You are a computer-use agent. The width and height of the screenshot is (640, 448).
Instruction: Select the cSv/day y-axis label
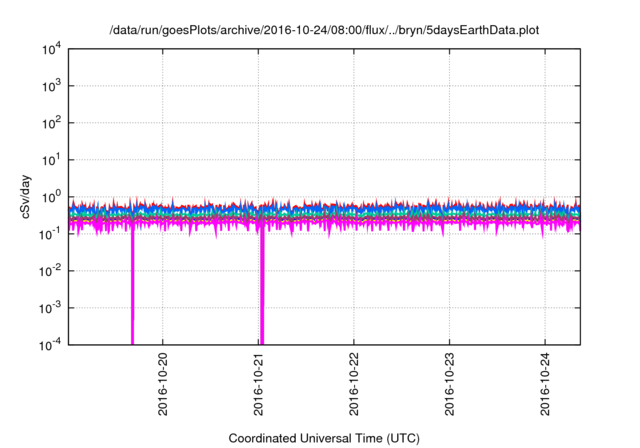(25, 197)
